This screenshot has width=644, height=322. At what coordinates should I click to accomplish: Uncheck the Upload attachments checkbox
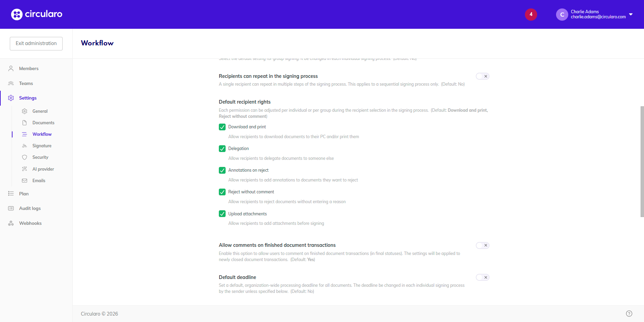coord(222,214)
